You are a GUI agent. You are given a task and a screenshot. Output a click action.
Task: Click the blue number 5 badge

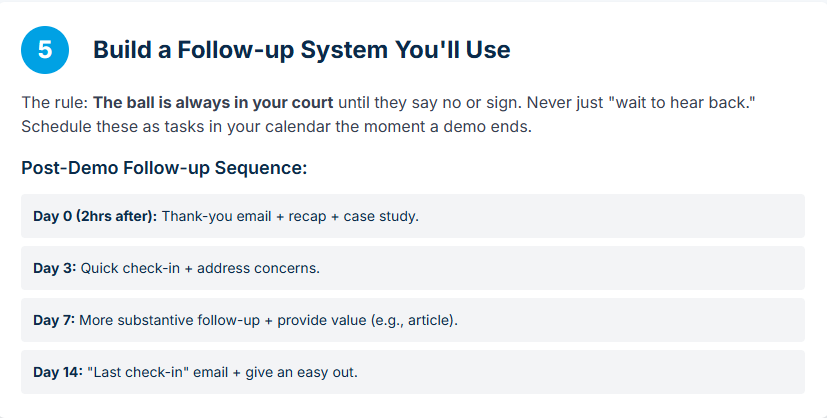pyautogui.click(x=45, y=50)
